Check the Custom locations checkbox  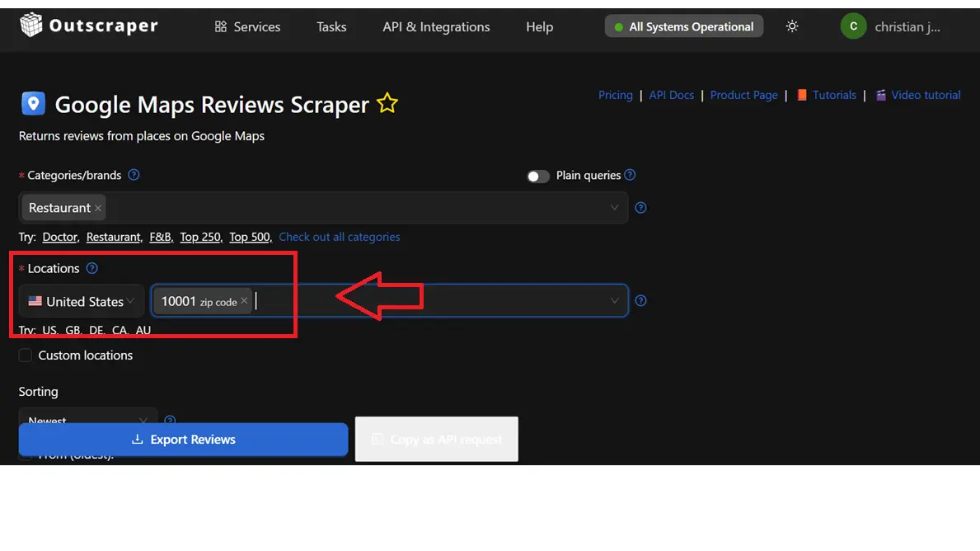tap(26, 356)
